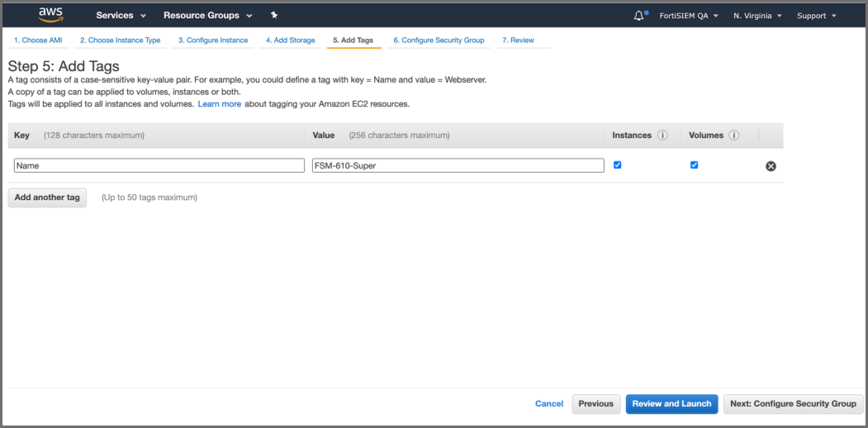Click the Review and Launch button

671,404
